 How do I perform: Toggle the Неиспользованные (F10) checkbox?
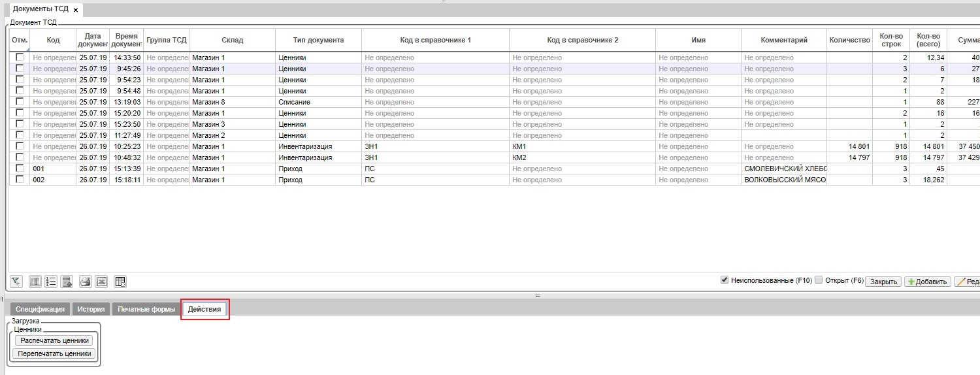[x=724, y=280]
